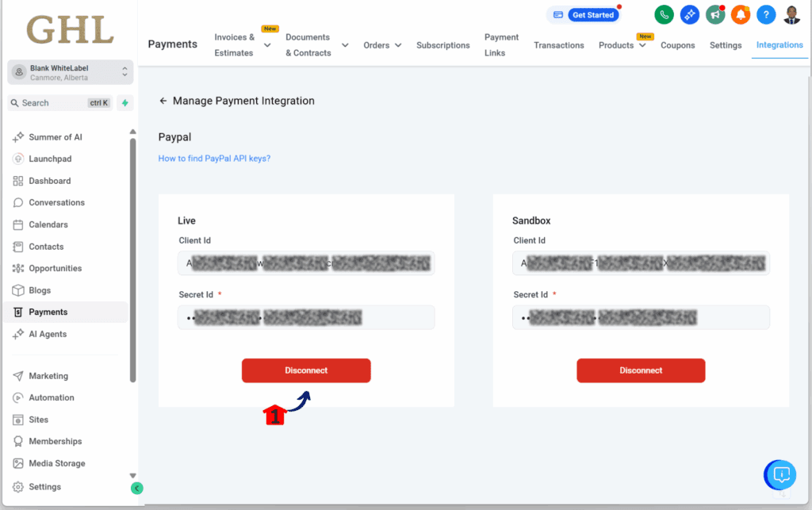Click the Opportunities icon in sidebar

pos(18,268)
